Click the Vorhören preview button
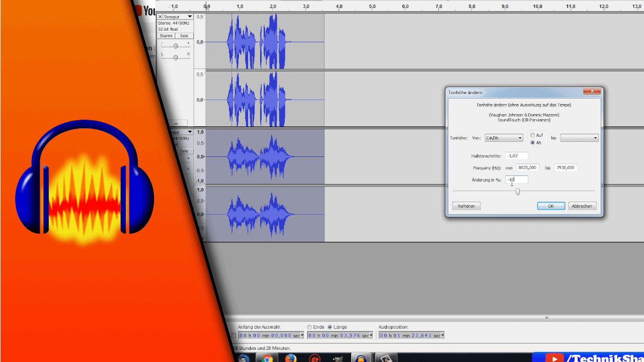 coord(466,206)
